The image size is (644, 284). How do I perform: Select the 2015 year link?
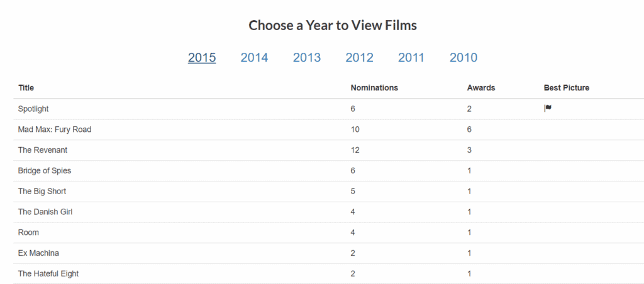202,58
